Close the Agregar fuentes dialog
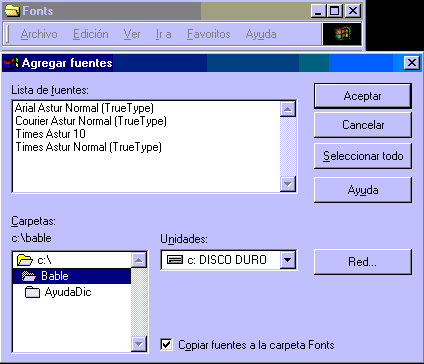The width and height of the screenshot is (424, 364). [x=412, y=63]
